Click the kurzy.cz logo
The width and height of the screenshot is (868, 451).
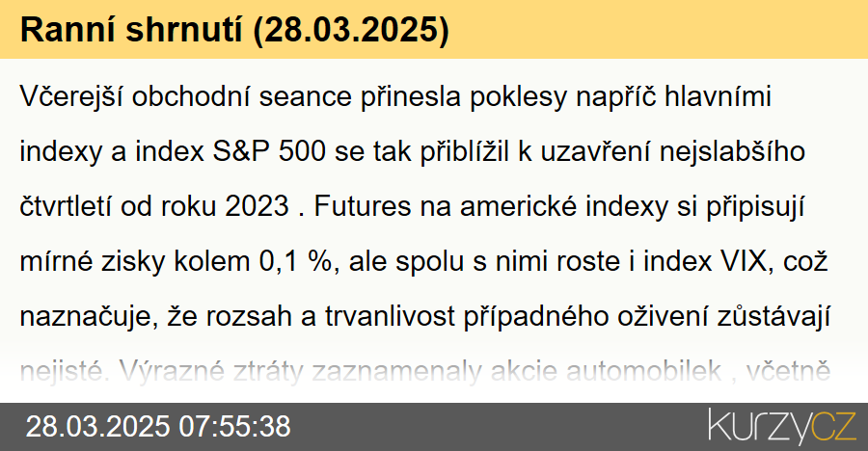[x=781, y=427]
